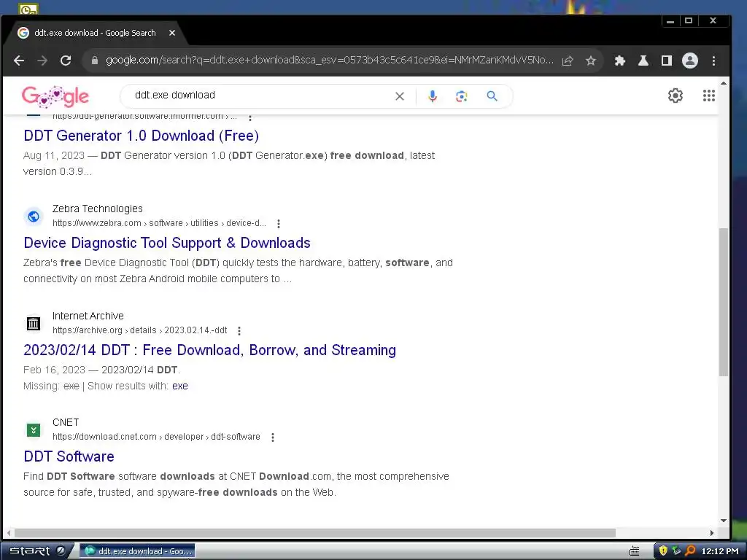Search by image with Google Lens
The image size is (747, 560).
pos(461,96)
